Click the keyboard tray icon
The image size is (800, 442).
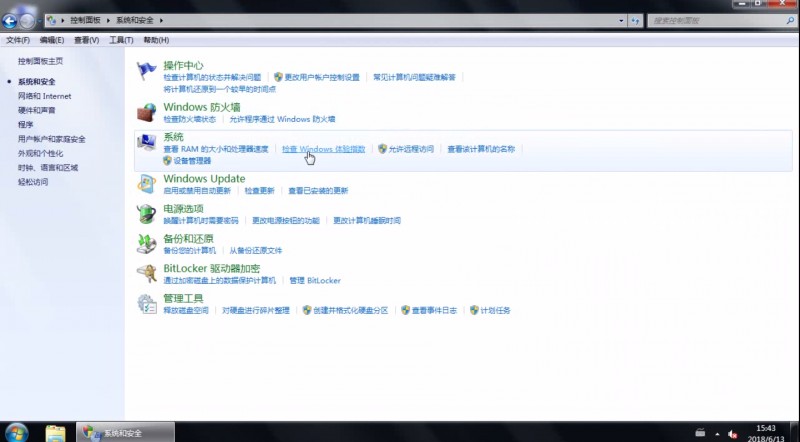tap(700, 433)
